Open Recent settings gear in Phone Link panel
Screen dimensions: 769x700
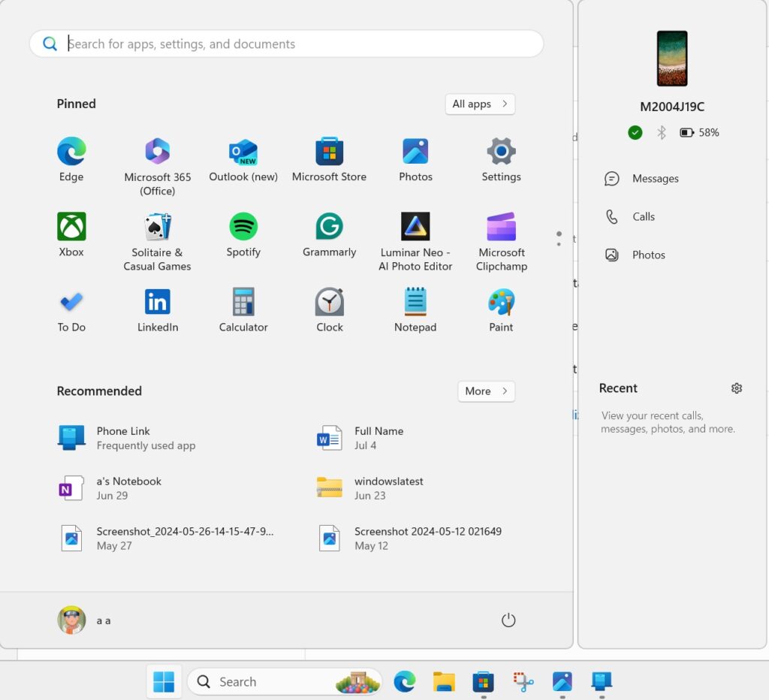[x=737, y=388]
